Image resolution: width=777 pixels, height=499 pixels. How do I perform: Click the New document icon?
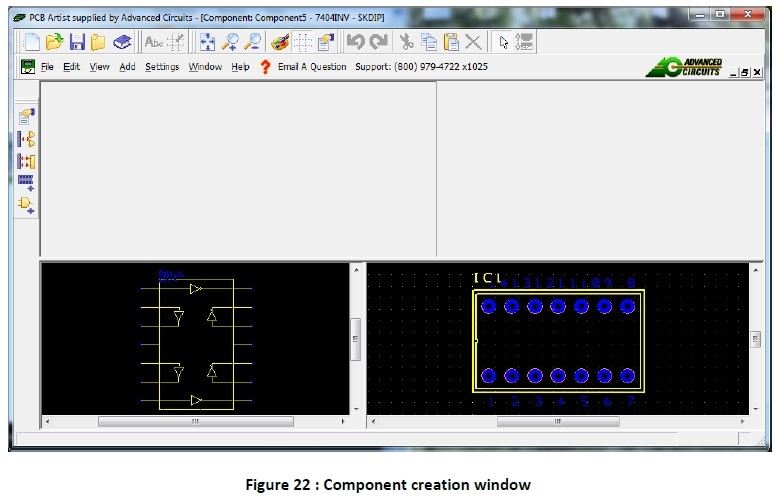pos(32,42)
